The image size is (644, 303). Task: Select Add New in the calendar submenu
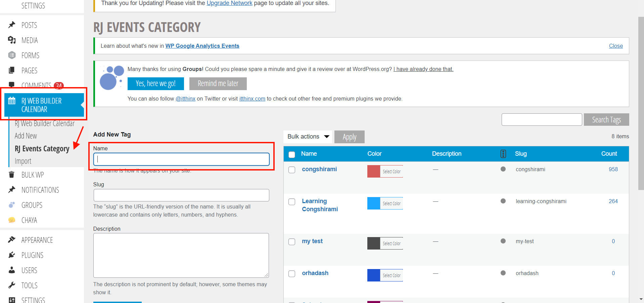[x=26, y=136]
